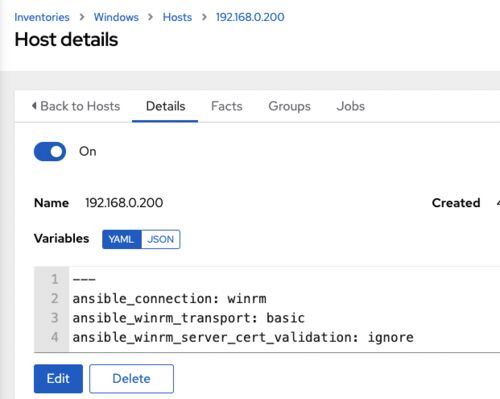Open the Jobs tab
The image size is (500, 399).
[x=351, y=106]
